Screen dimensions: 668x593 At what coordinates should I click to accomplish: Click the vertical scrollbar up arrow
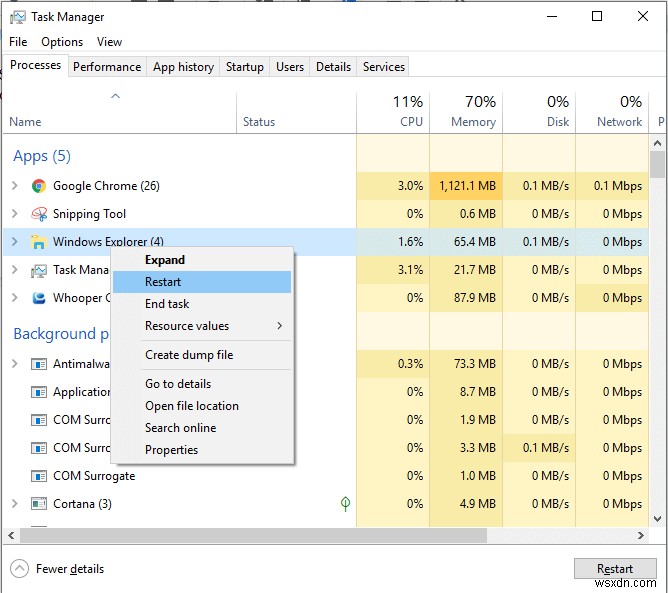tap(657, 143)
